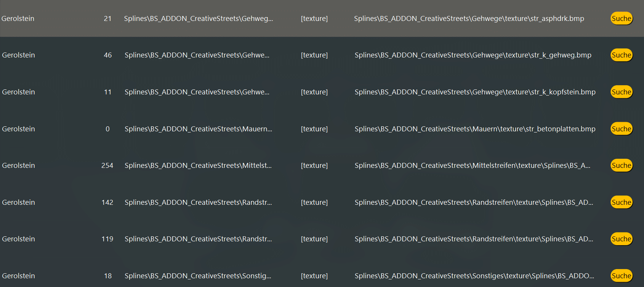This screenshot has height=287, width=644.
Task: Click the full str_betonplatten.bmp file path
Action: click(475, 129)
